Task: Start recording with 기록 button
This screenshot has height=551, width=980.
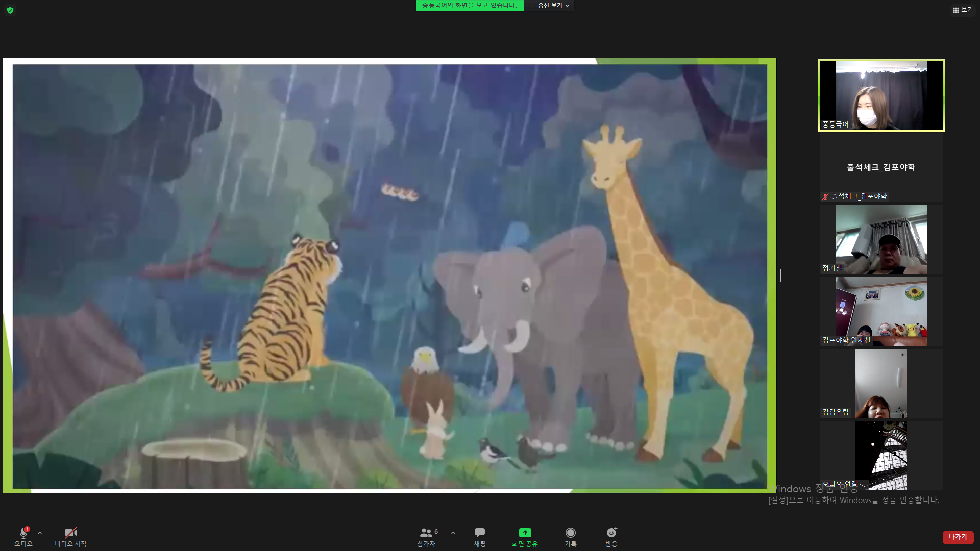Action: (570, 537)
